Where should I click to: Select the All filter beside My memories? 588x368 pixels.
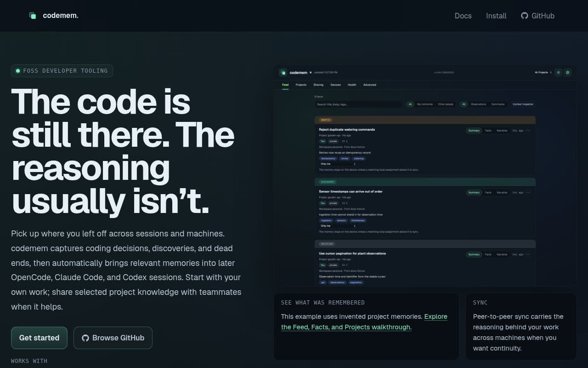[410, 104]
